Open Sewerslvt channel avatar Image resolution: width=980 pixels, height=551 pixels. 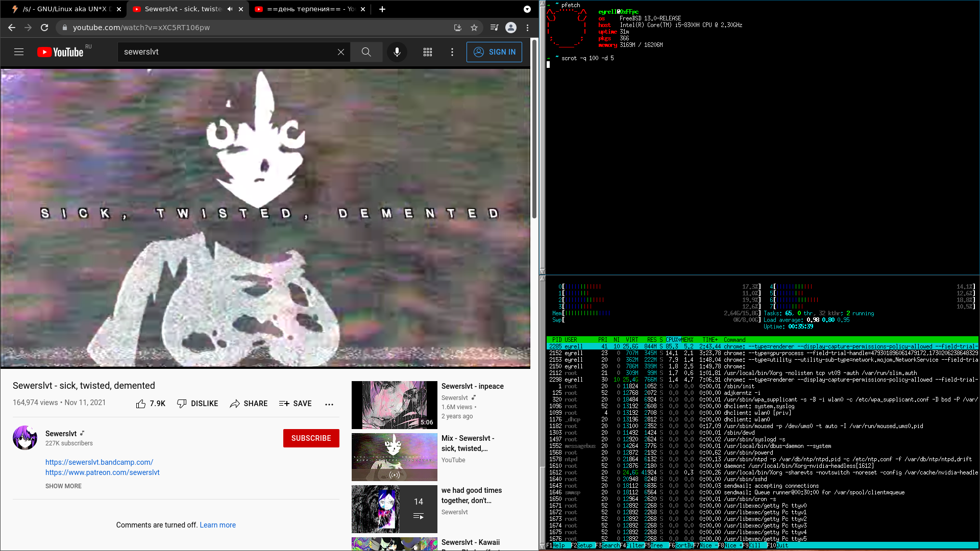pyautogui.click(x=25, y=438)
